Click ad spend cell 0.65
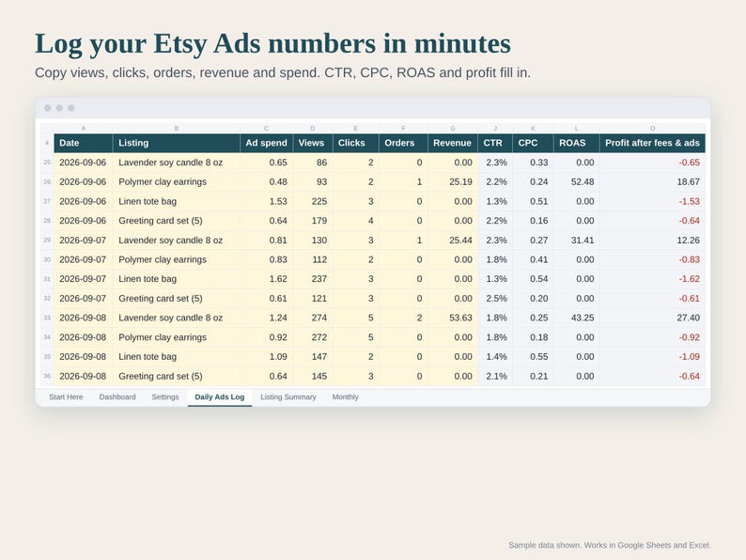The image size is (746, 560). [266, 163]
